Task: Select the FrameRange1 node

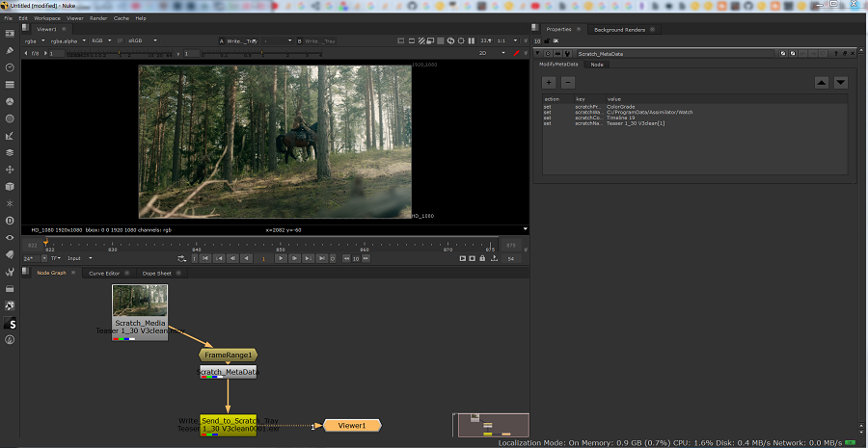Action: tap(228, 355)
